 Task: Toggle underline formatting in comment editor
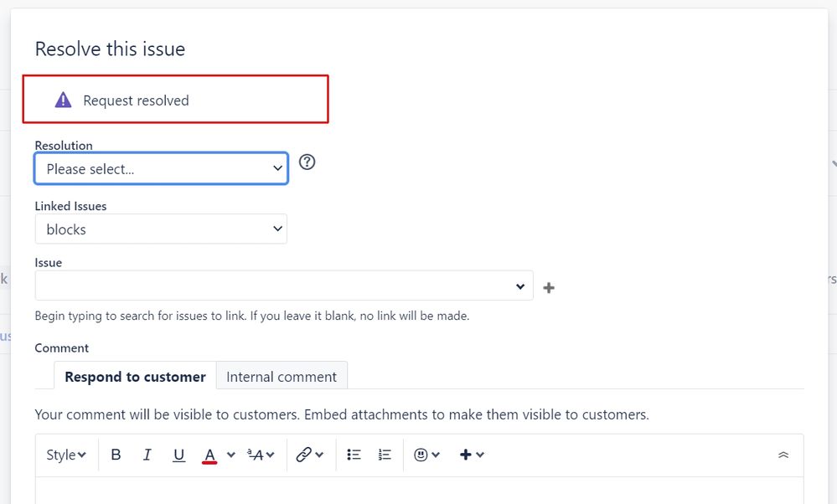point(178,455)
